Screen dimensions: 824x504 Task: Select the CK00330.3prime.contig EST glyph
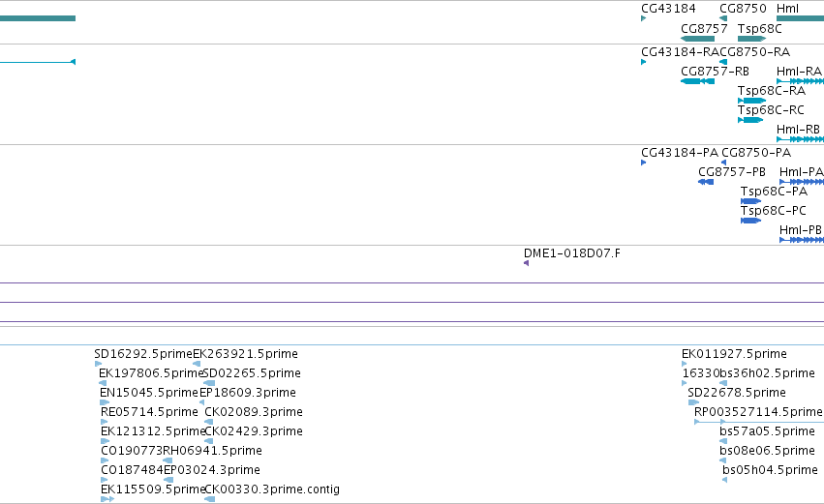[x=209, y=499]
